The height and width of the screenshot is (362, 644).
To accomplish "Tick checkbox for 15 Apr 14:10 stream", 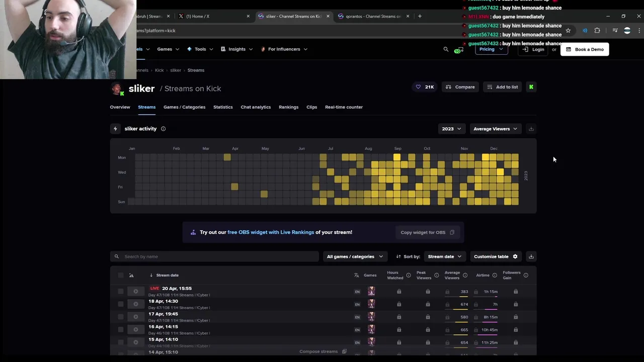I will click(x=120, y=342).
